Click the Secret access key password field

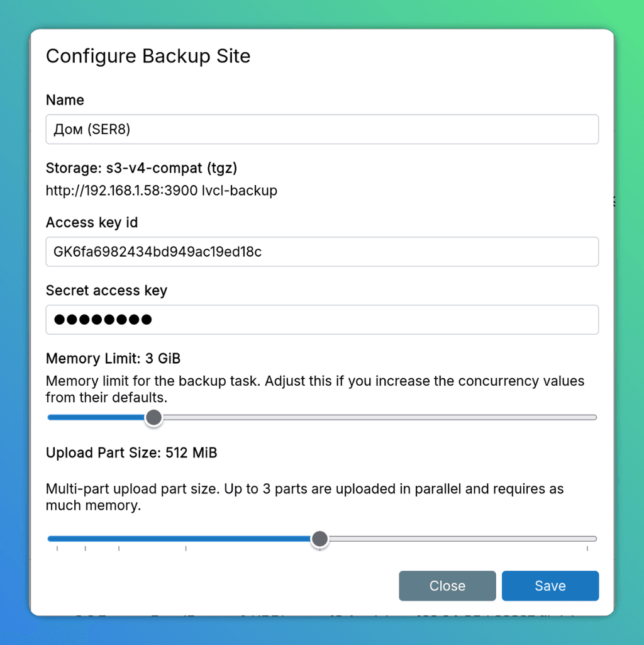point(321,320)
